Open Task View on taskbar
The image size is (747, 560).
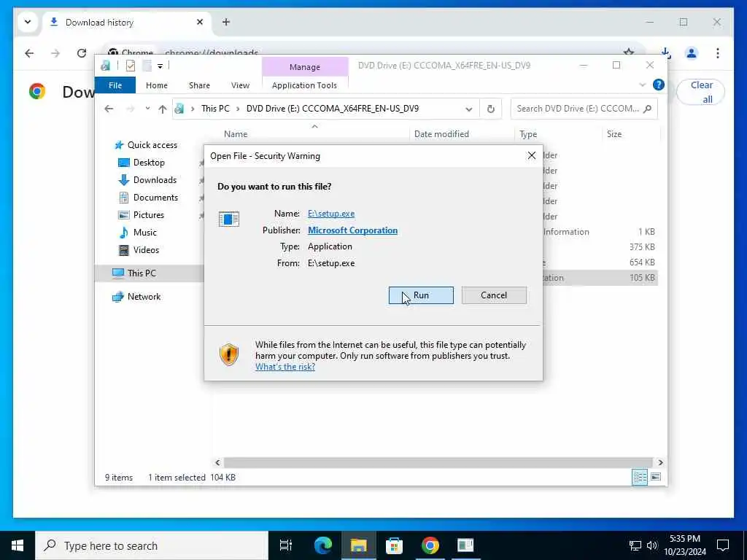[285, 545]
